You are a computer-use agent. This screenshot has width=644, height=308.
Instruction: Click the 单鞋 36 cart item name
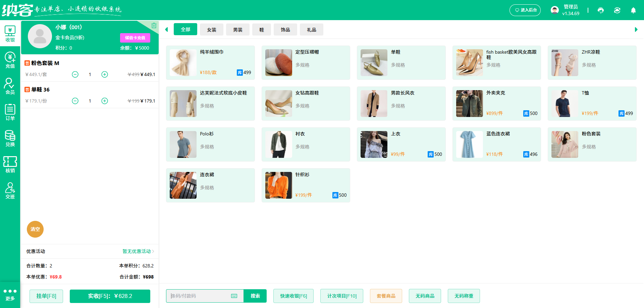click(40, 89)
